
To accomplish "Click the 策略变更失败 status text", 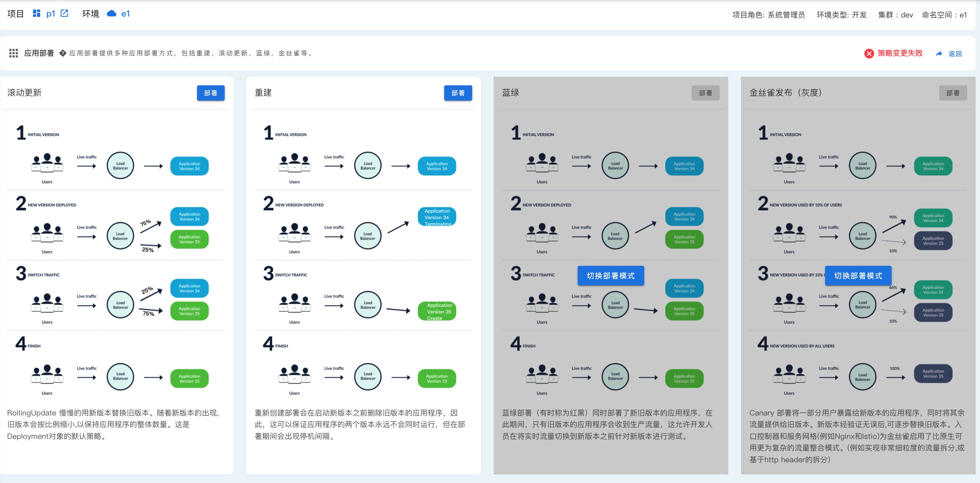I will click(x=900, y=53).
